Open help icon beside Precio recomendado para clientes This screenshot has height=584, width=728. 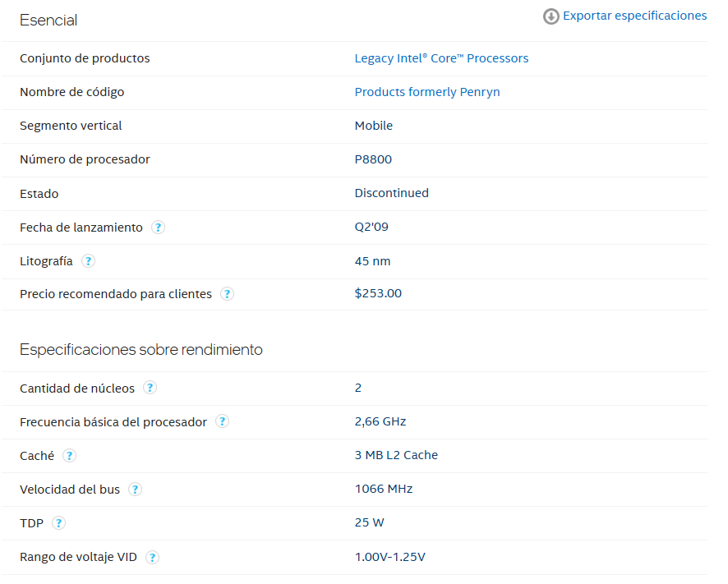click(x=228, y=294)
